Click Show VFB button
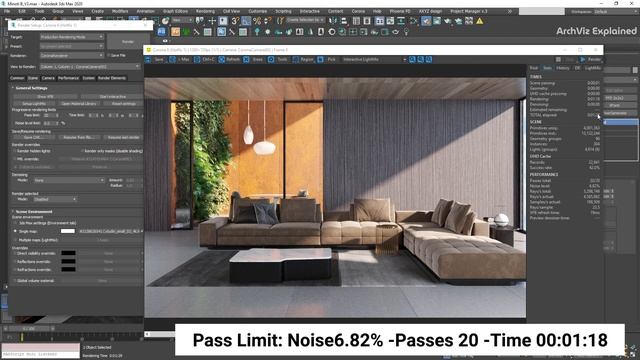Viewport: 640px width, 360px height. click(45, 97)
